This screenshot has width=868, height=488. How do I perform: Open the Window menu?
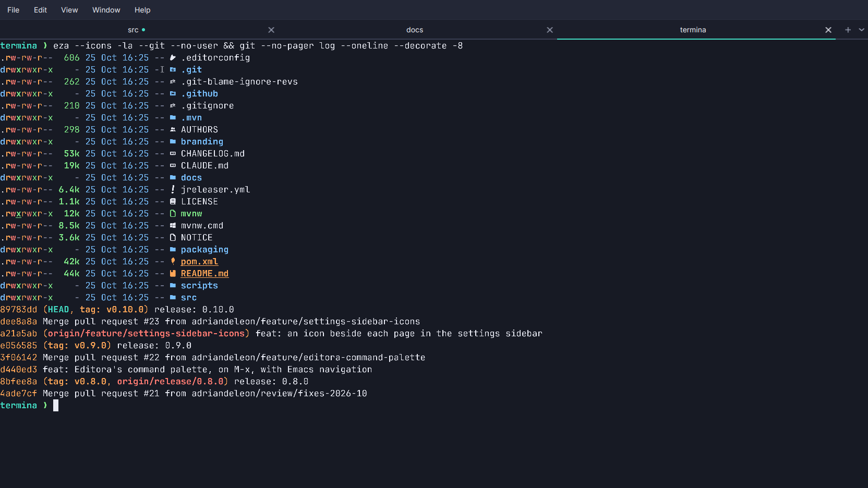(106, 10)
